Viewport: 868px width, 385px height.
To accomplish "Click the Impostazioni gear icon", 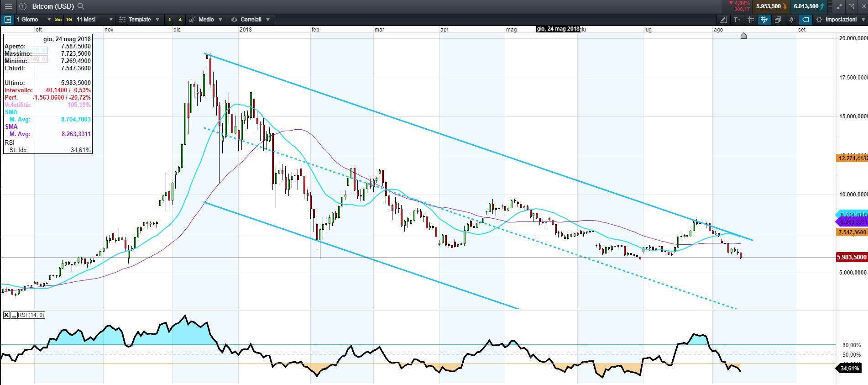I will point(819,20).
